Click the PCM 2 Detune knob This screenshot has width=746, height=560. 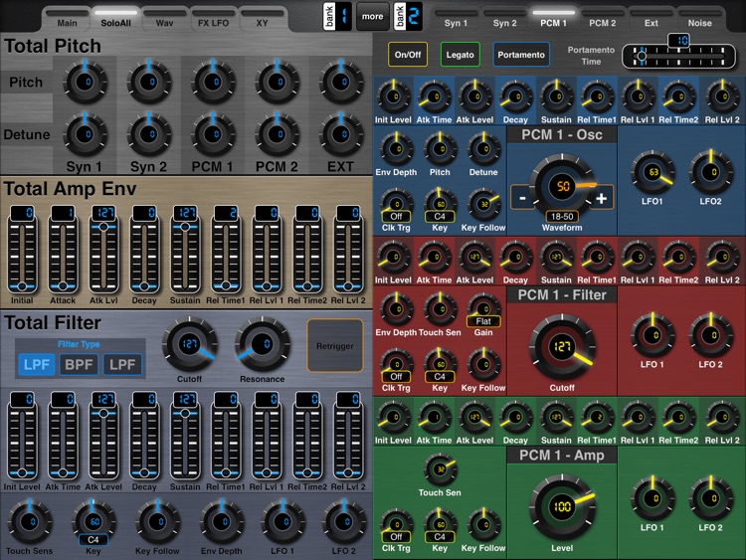pos(278,134)
